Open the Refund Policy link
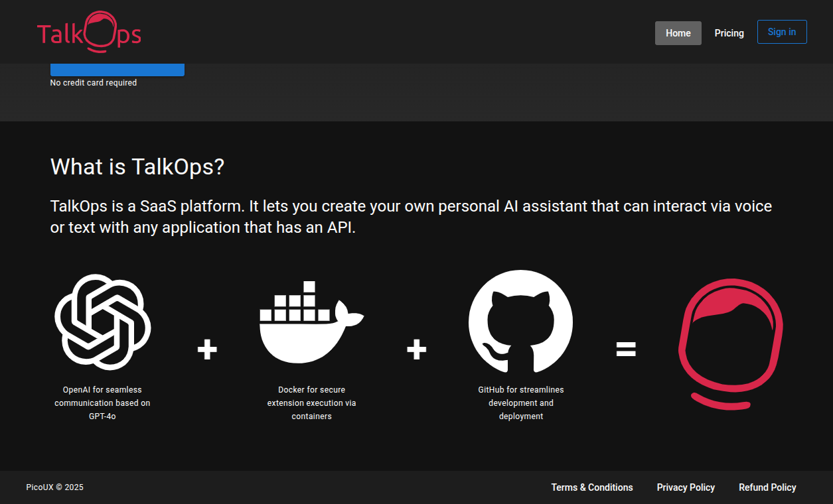Image resolution: width=833 pixels, height=504 pixels. tap(767, 487)
